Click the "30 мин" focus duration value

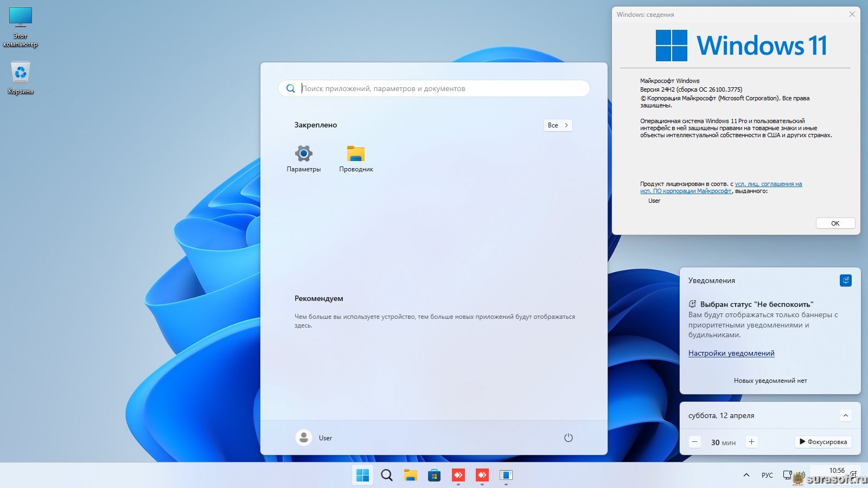point(723,442)
